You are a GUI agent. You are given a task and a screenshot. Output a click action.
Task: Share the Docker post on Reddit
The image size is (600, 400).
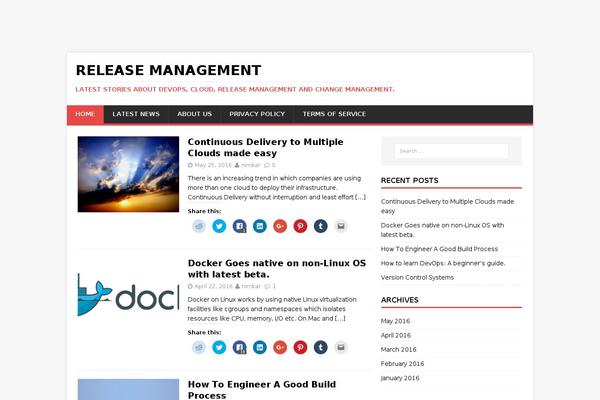[x=199, y=348]
